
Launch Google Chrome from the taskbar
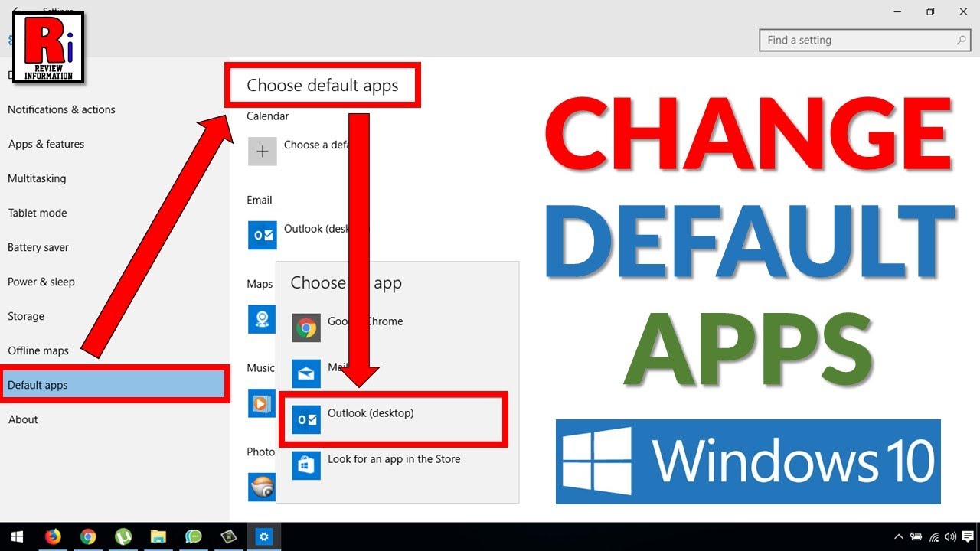pos(88,536)
